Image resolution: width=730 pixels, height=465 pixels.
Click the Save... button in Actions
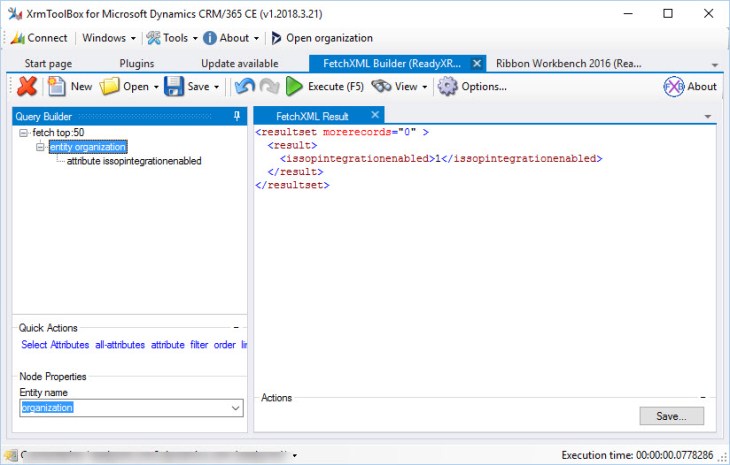[x=671, y=416]
